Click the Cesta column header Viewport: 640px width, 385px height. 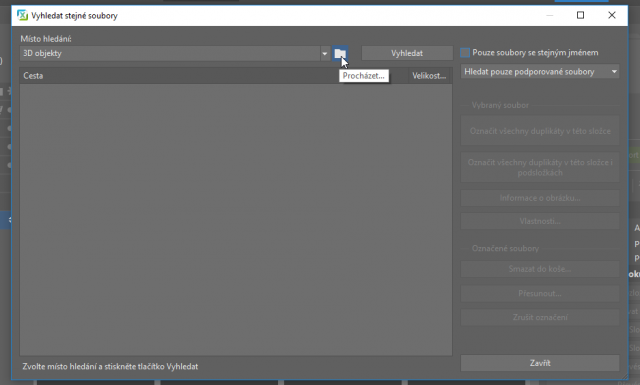(x=214, y=76)
